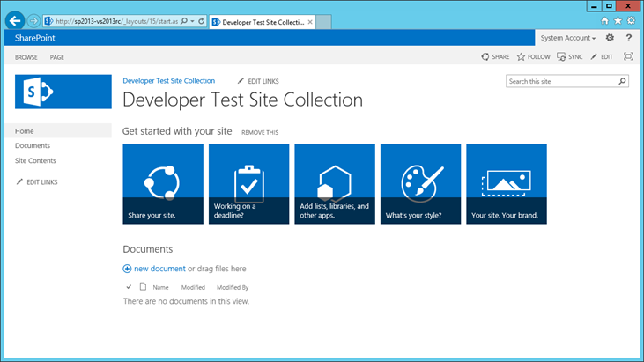
Task: Follow this site using FOLLOW
Action: [x=533, y=57]
